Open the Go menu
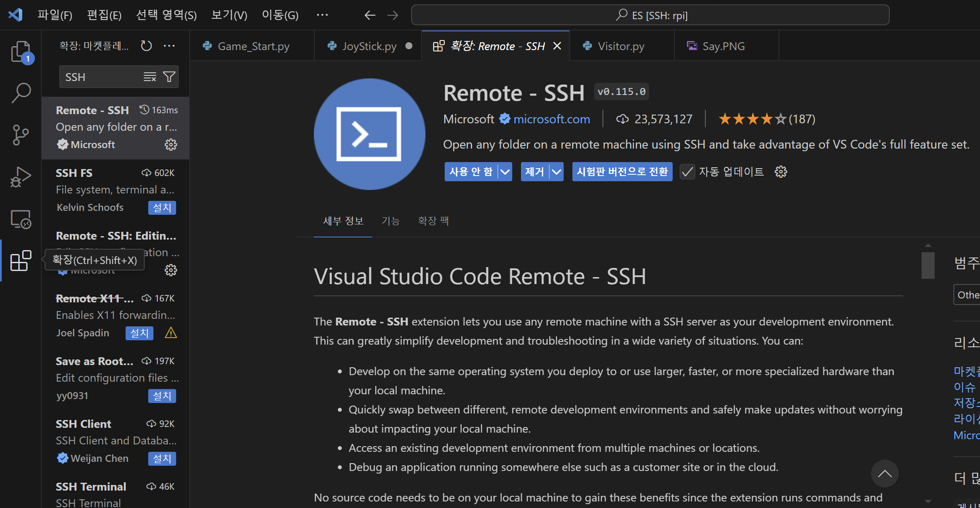 [280, 15]
